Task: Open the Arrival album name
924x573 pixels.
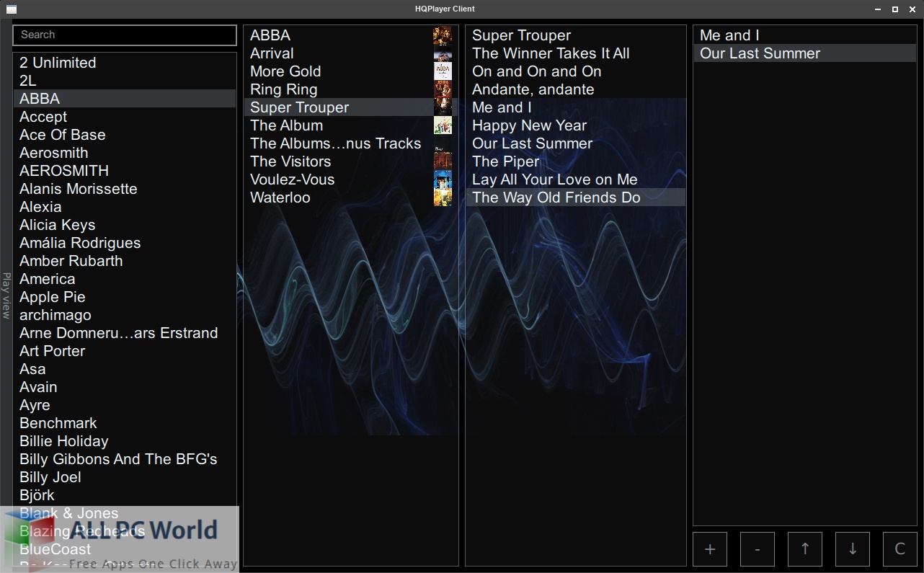Action: click(272, 53)
